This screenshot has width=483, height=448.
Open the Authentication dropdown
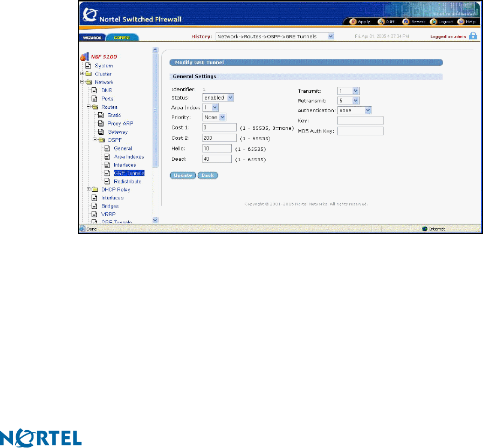coord(368,111)
